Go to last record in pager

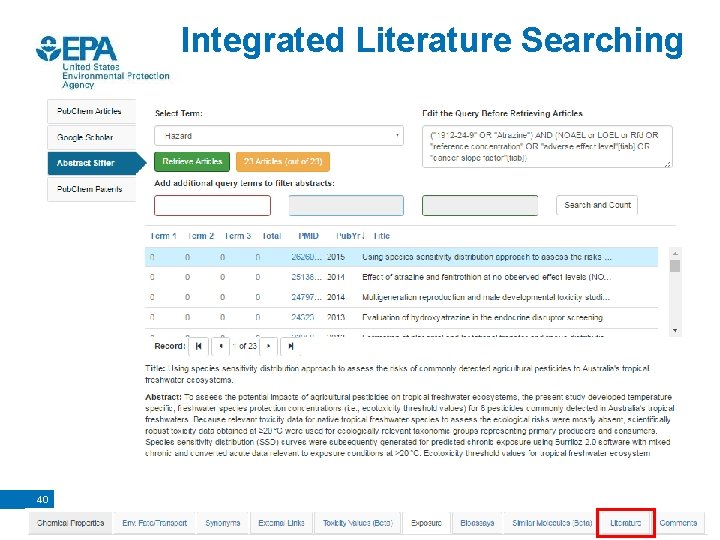[290, 346]
